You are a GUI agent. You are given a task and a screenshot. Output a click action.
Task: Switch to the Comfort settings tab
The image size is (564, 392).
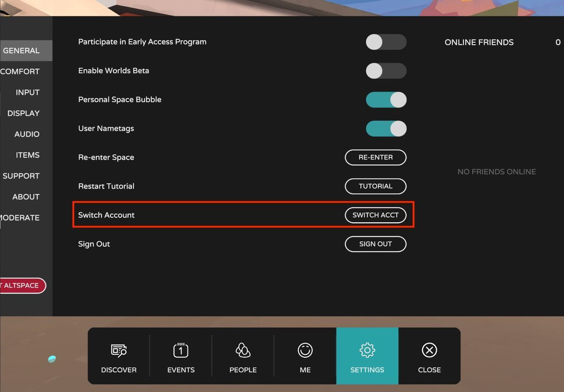coord(20,71)
